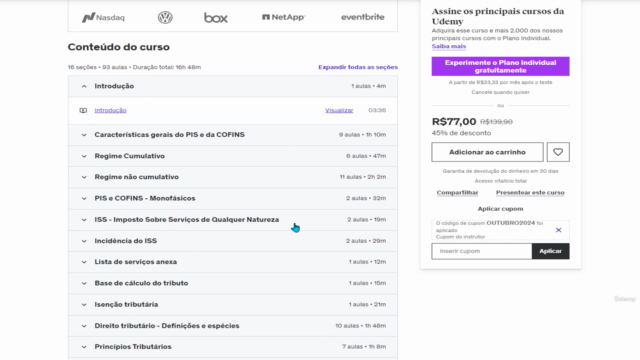Image resolution: width=640 pixels, height=360 pixels.
Task: Collapse the Introdução section chevron
Action: coord(84,86)
